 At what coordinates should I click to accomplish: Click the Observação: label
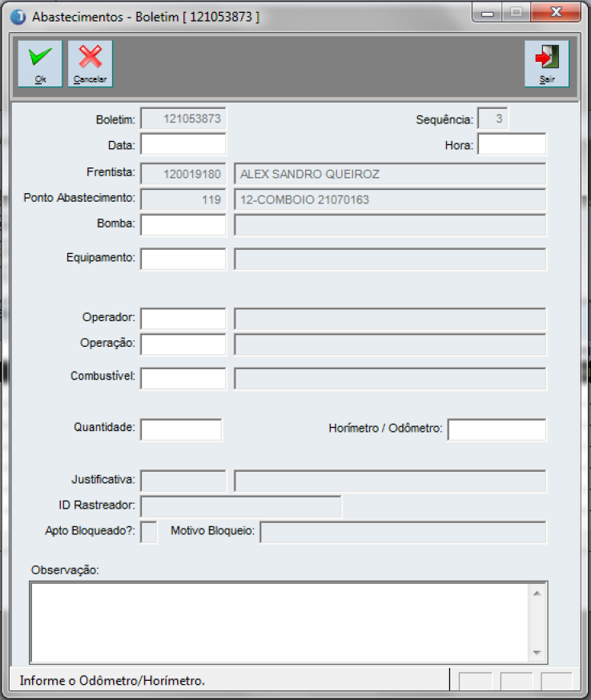point(65,570)
